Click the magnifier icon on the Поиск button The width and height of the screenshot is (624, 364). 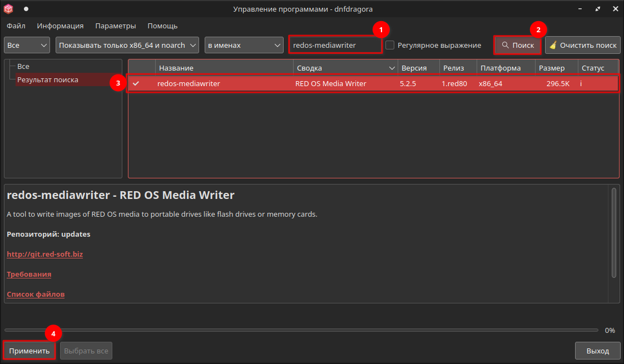(x=506, y=45)
